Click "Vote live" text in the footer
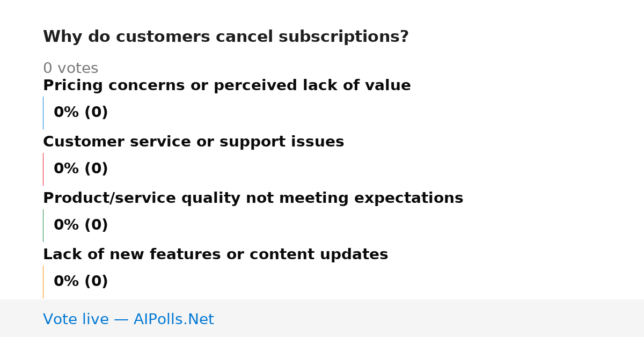This screenshot has width=644, height=337. tap(76, 319)
